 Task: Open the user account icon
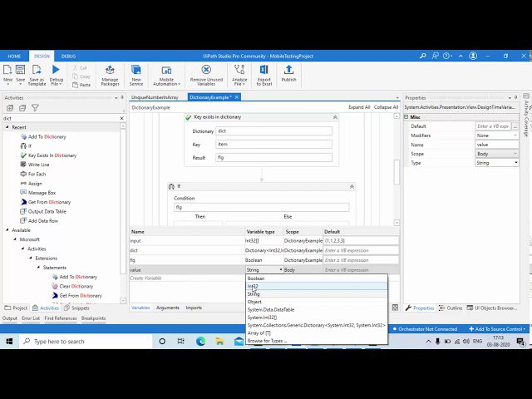(473, 56)
